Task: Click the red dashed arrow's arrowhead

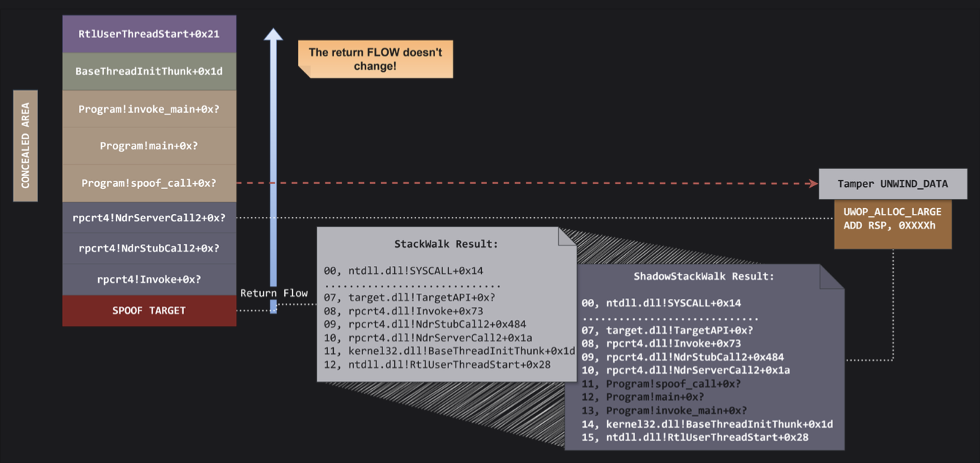Action: pyautogui.click(x=813, y=183)
